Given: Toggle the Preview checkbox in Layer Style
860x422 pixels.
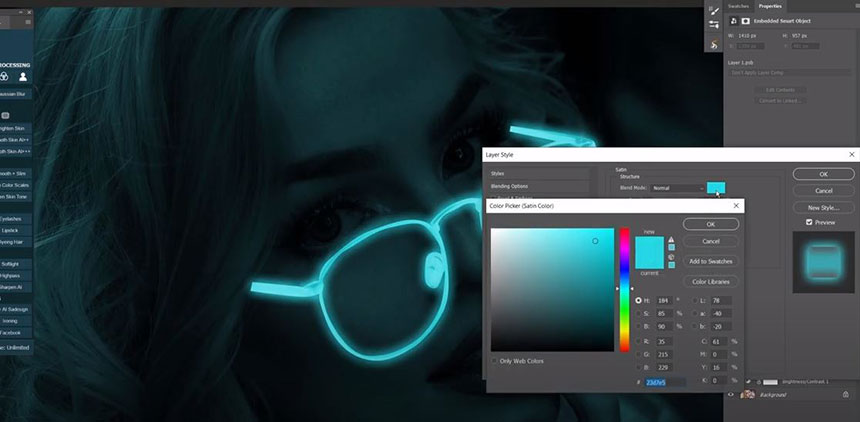Looking at the screenshot, I should coord(810,222).
